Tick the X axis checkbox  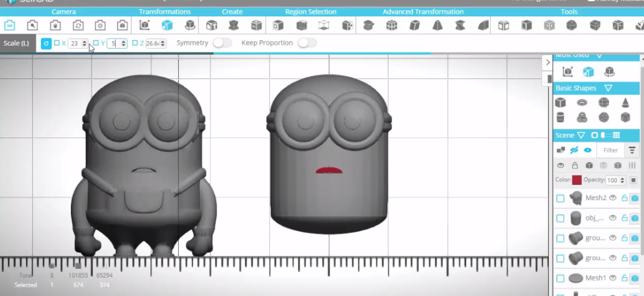[x=57, y=43]
